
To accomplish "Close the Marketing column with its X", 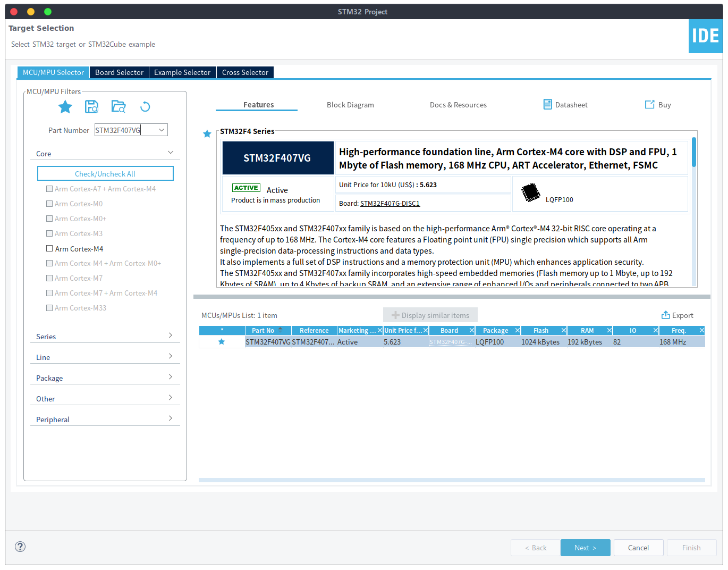I will 380,330.
